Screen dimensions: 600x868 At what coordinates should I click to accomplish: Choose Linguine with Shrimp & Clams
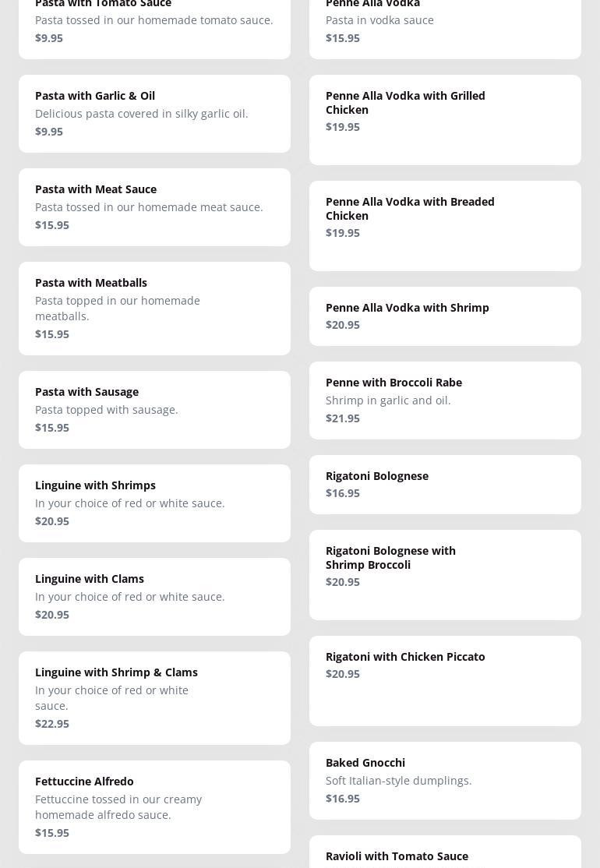(x=154, y=698)
